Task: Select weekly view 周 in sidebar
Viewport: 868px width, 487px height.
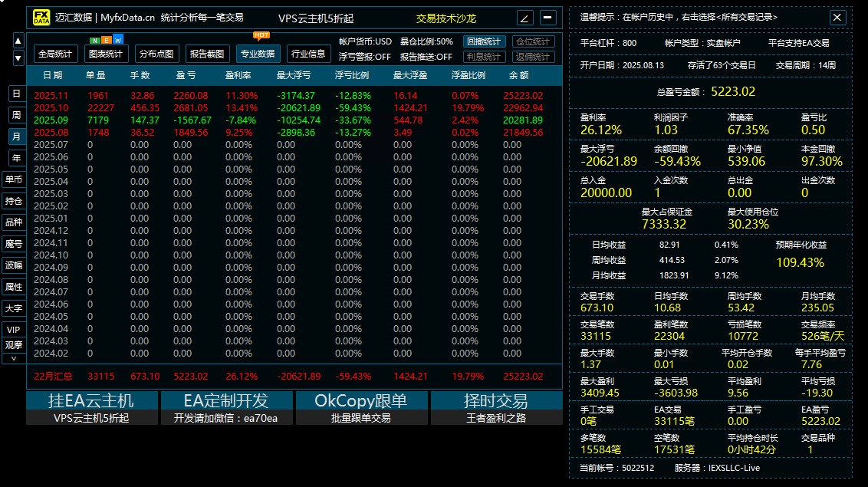Action: pyautogui.click(x=17, y=115)
